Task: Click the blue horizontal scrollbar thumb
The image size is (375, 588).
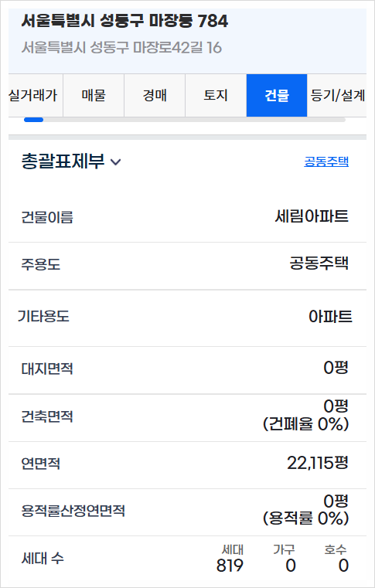Action: [33, 120]
